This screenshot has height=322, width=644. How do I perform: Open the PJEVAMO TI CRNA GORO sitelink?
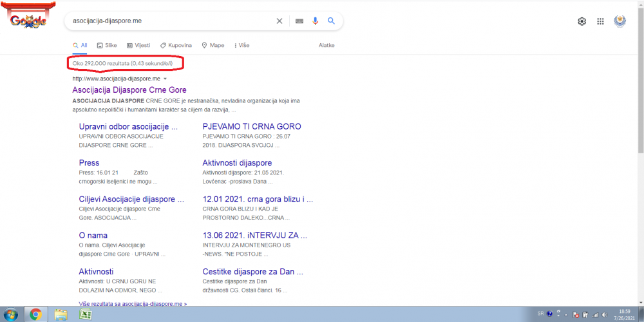[x=252, y=126]
